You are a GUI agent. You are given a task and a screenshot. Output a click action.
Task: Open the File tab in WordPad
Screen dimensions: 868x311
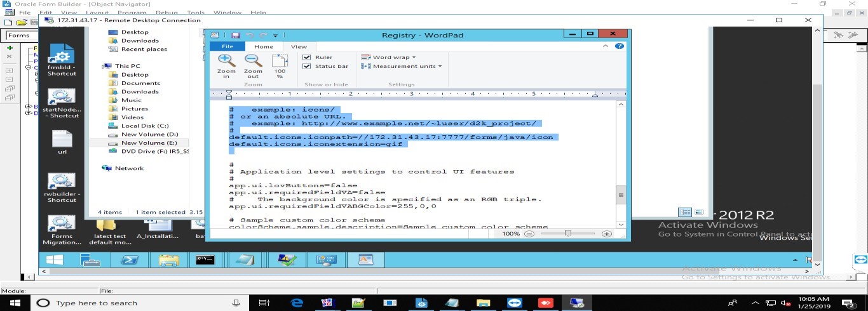click(x=227, y=46)
